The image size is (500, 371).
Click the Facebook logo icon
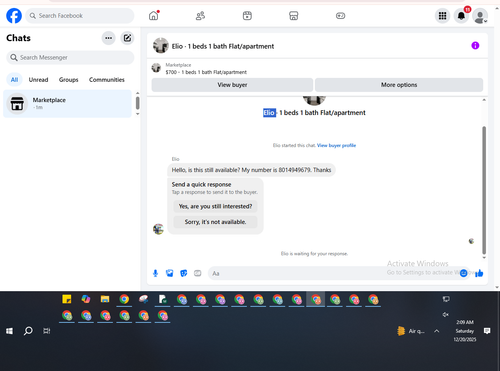[14, 16]
